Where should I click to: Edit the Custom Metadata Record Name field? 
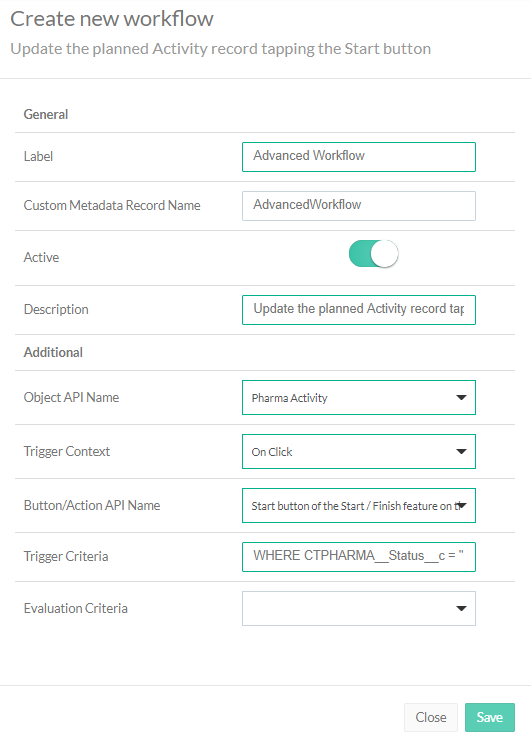359,206
